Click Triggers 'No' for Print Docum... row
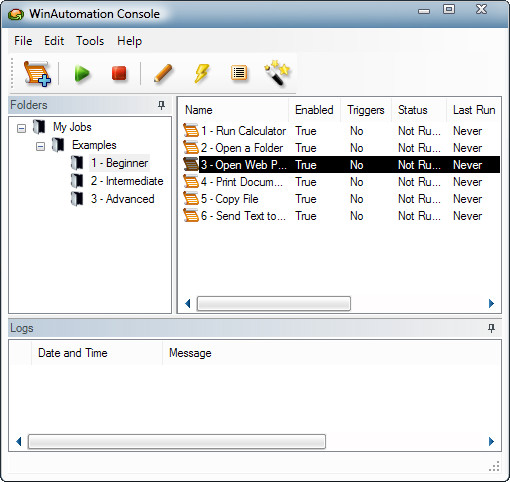 pyautogui.click(x=356, y=182)
